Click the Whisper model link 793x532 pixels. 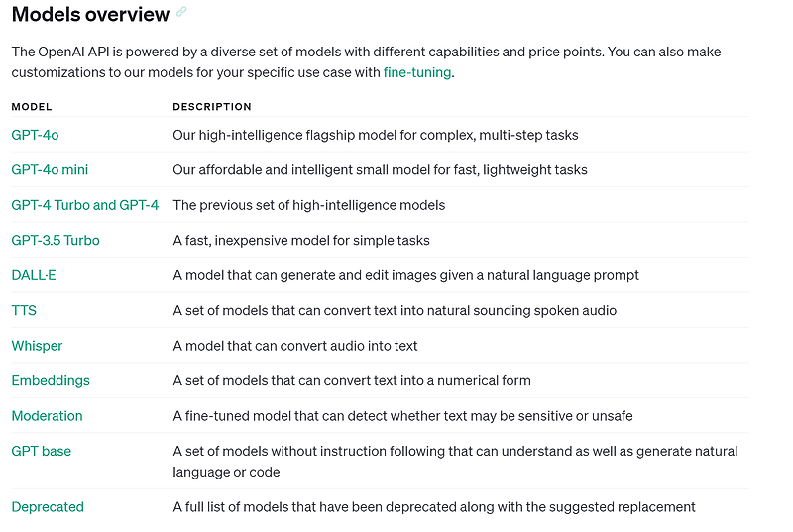click(x=37, y=346)
